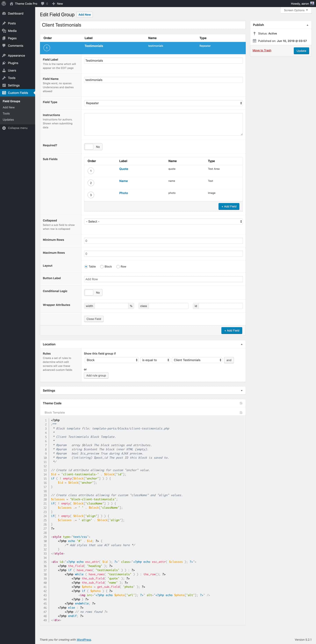Image resolution: width=316 pixels, height=644 pixels.
Task: Collapse the Location panel arrow
Action: click(241, 344)
